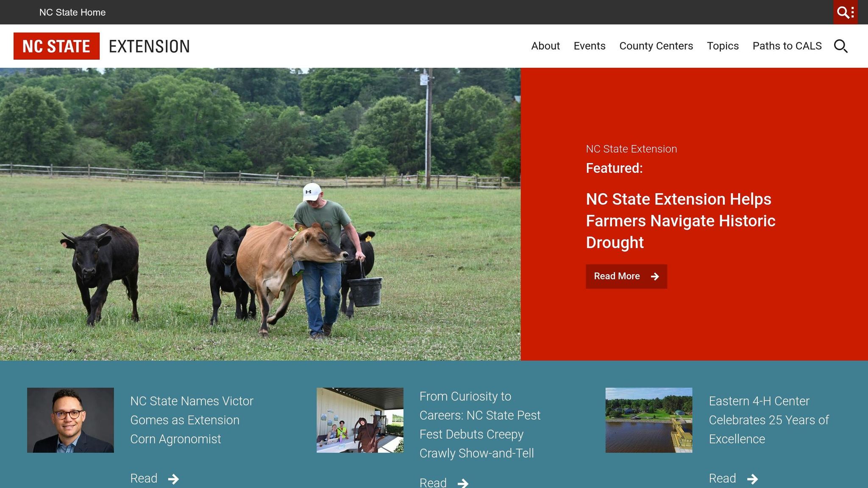Read the Victor Gomes article link
868x488 pixels.
[155, 479]
